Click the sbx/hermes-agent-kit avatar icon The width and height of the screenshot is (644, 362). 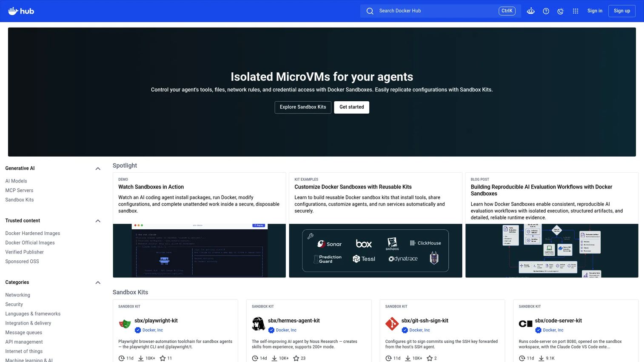[258, 324]
